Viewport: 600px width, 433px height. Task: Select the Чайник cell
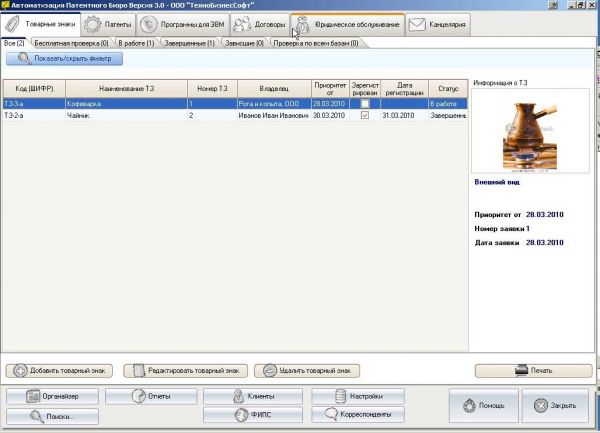(127, 115)
